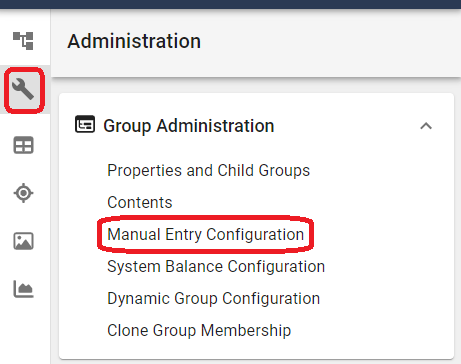
Task: Open Manual Entry Configuration
Action: pyautogui.click(x=206, y=234)
